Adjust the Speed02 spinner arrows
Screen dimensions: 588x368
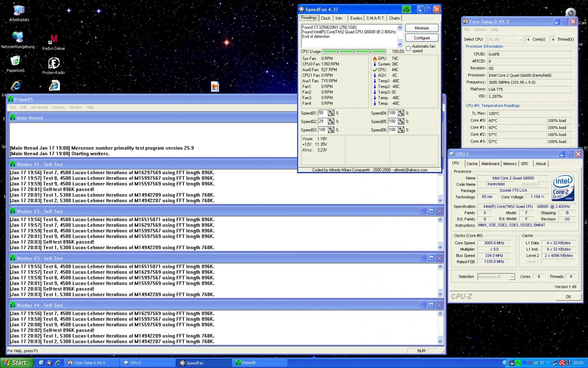point(331,121)
